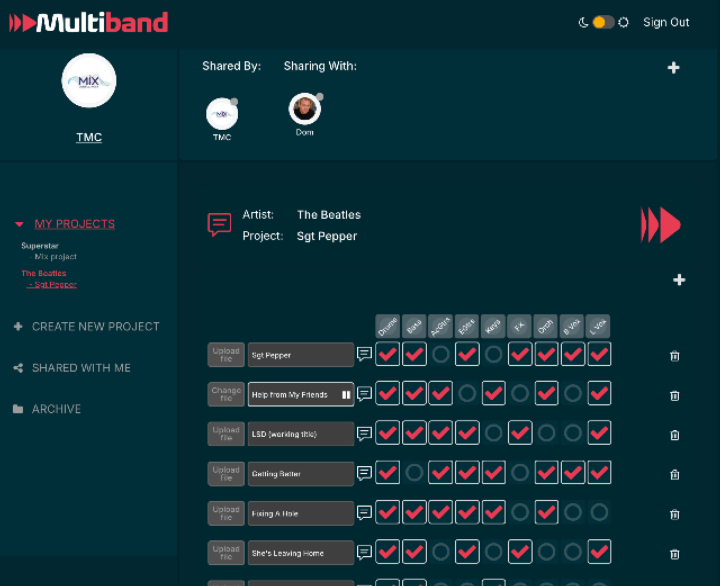Click the moon dark-mode icon
Image resolution: width=720 pixels, height=586 pixels.
583,22
